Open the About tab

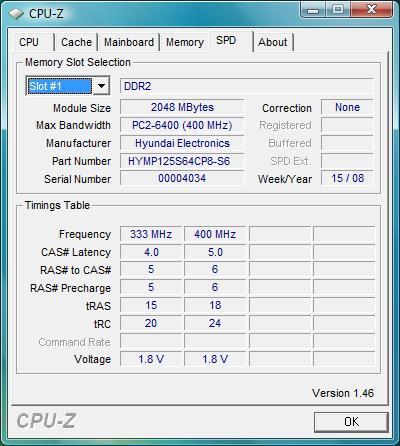click(x=273, y=42)
